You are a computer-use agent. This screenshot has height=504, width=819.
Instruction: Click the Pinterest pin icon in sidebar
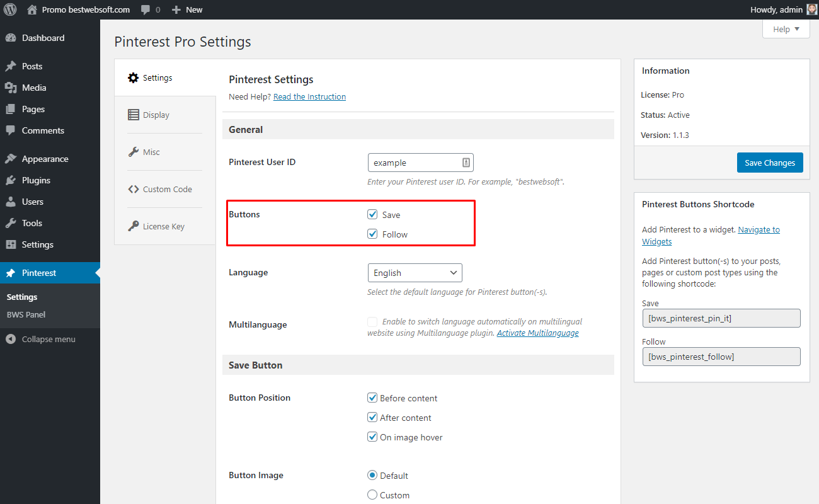point(11,273)
